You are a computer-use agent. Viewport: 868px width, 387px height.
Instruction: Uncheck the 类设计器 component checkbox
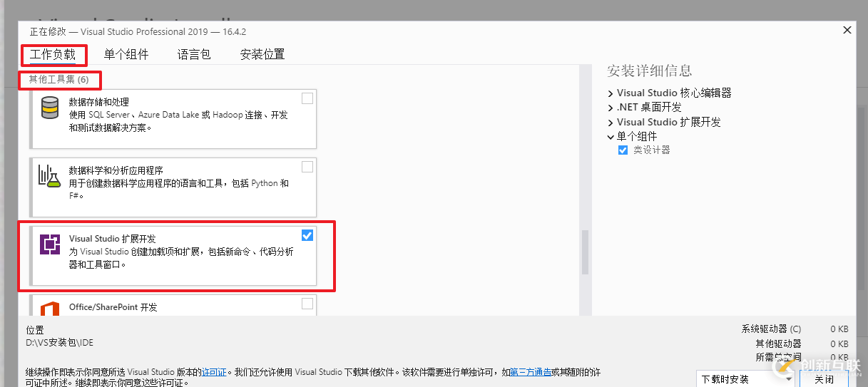[x=623, y=150]
